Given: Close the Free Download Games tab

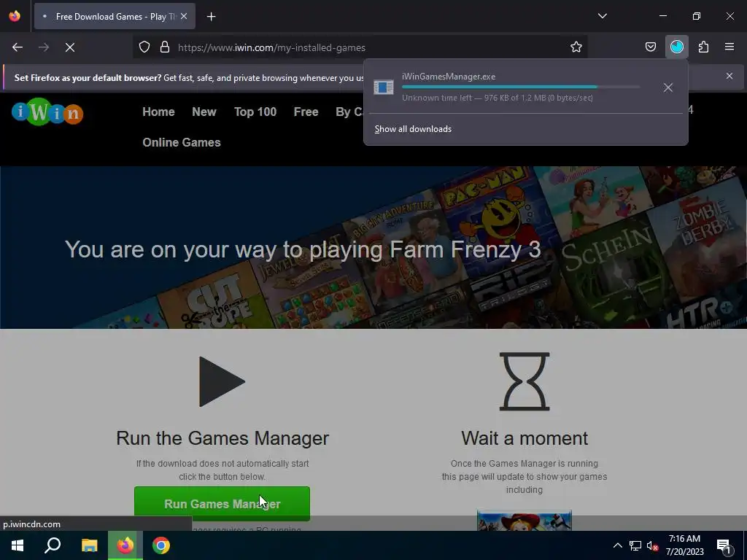Looking at the screenshot, I should (184, 17).
